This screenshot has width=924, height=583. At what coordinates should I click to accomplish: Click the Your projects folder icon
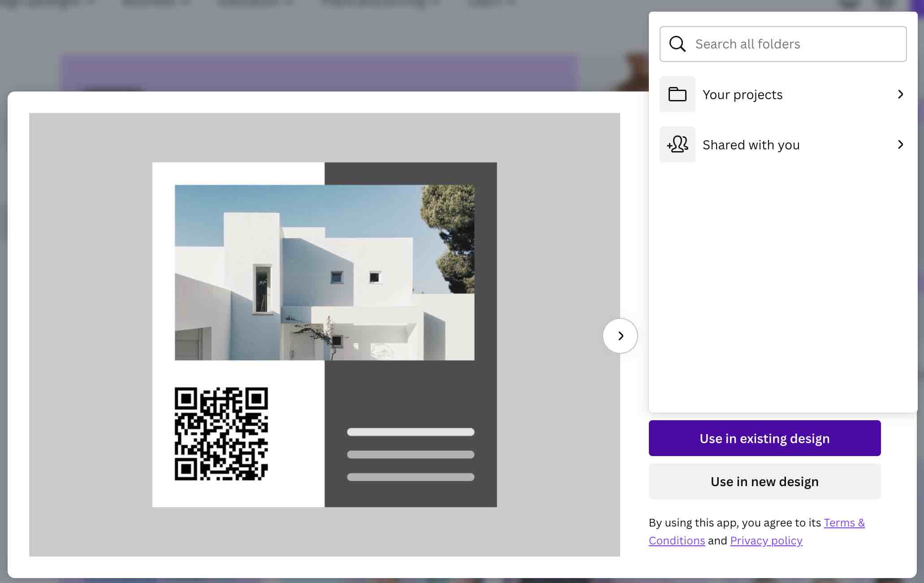click(x=677, y=93)
